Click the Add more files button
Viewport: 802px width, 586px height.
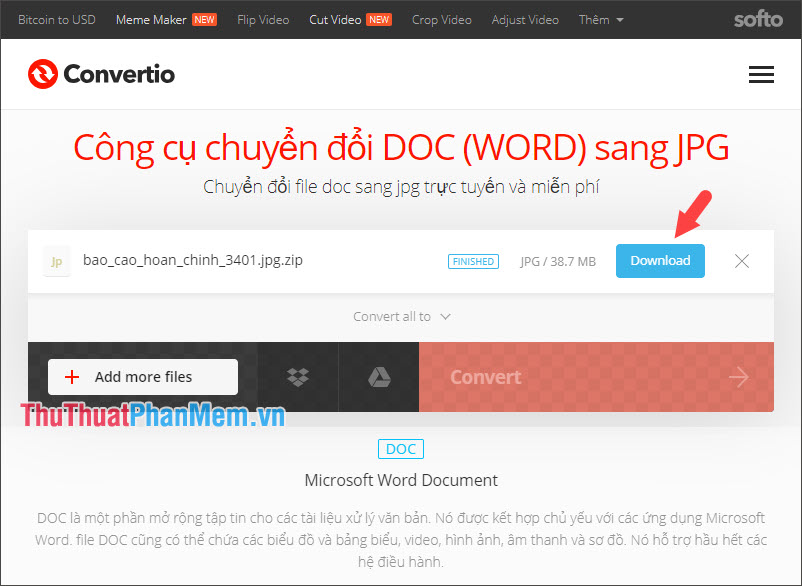coord(142,377)
